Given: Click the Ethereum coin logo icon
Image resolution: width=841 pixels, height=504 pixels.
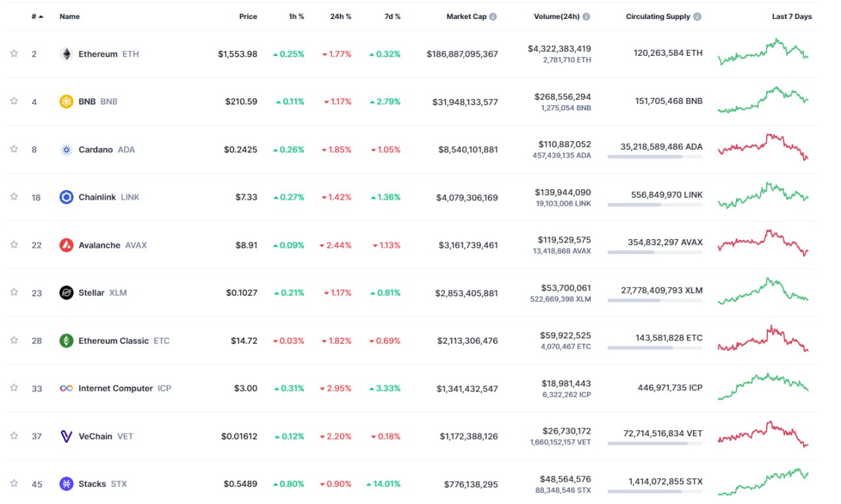Looking at the screenshot, I should (66, 54).
